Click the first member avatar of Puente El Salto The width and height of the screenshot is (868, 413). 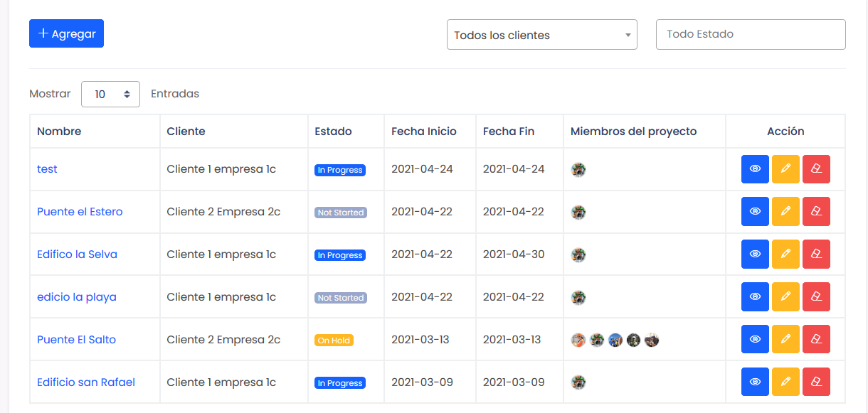pyautogui.click(x=578, y=340)
